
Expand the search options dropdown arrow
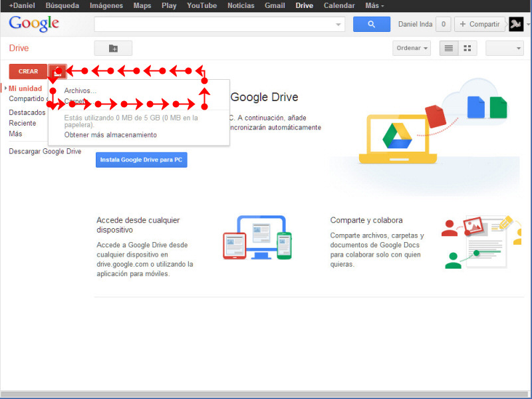[x=338, y=25]
